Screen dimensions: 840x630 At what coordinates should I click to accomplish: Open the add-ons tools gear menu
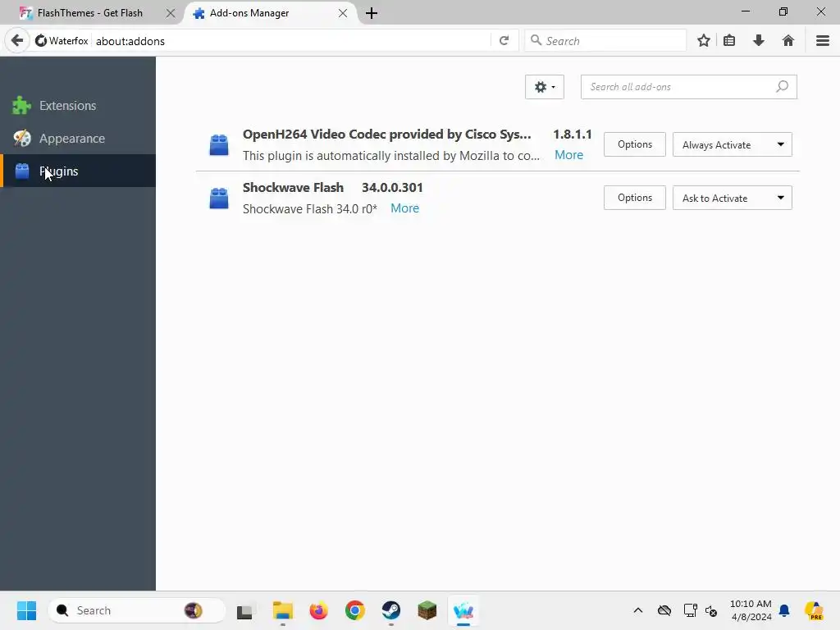click(545, 87)
